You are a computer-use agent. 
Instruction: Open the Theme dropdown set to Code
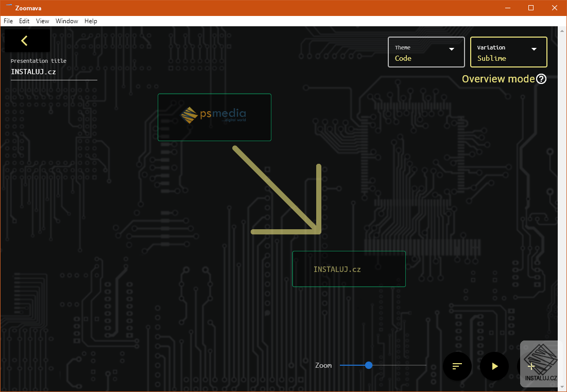tap(426, 52)
